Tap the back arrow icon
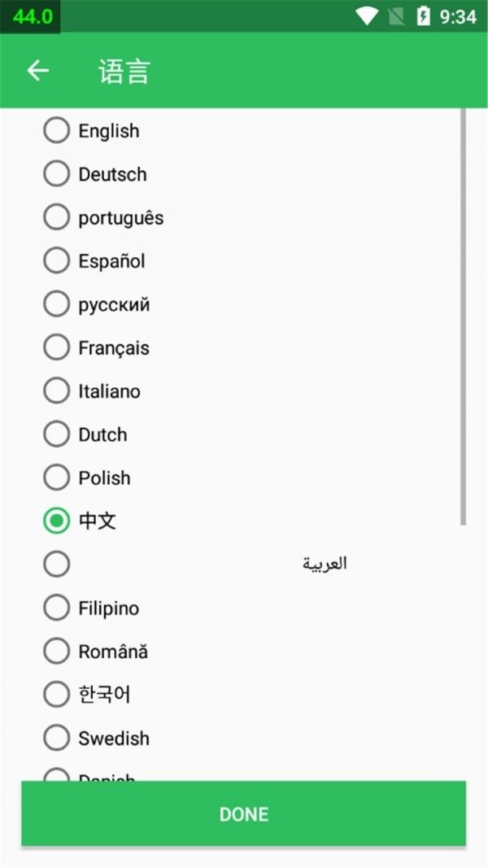 (x=37, y=71)
